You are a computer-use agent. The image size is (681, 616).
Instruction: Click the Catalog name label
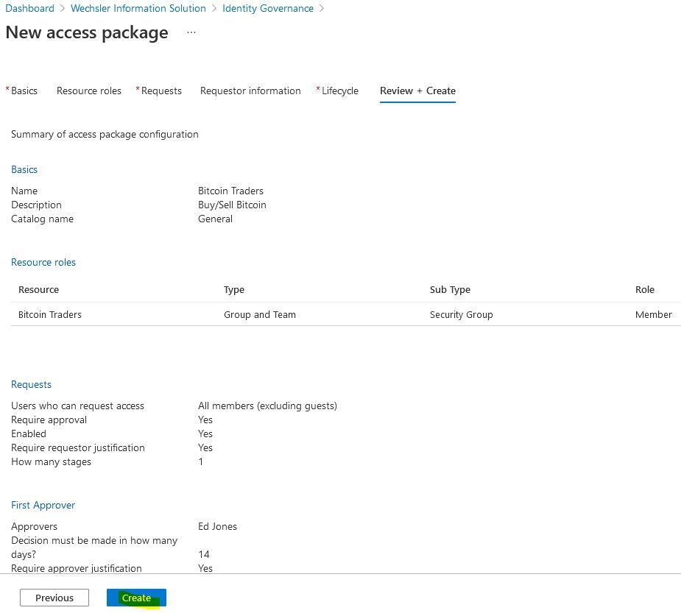(x=43, y=219)
